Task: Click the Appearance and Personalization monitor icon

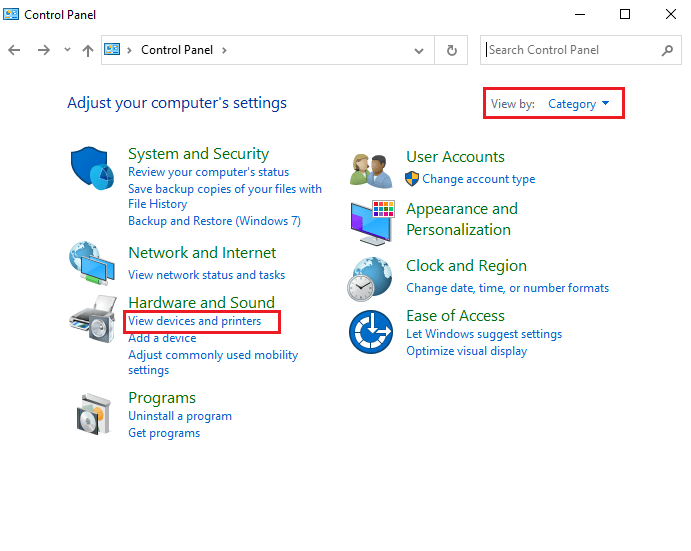Action: pos(372,223)
